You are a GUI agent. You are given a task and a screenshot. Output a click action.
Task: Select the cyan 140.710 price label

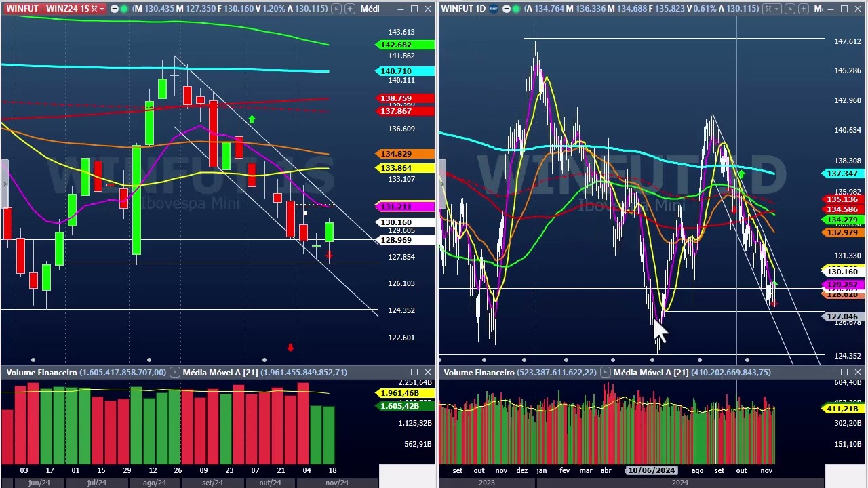[x=405, y=71]
